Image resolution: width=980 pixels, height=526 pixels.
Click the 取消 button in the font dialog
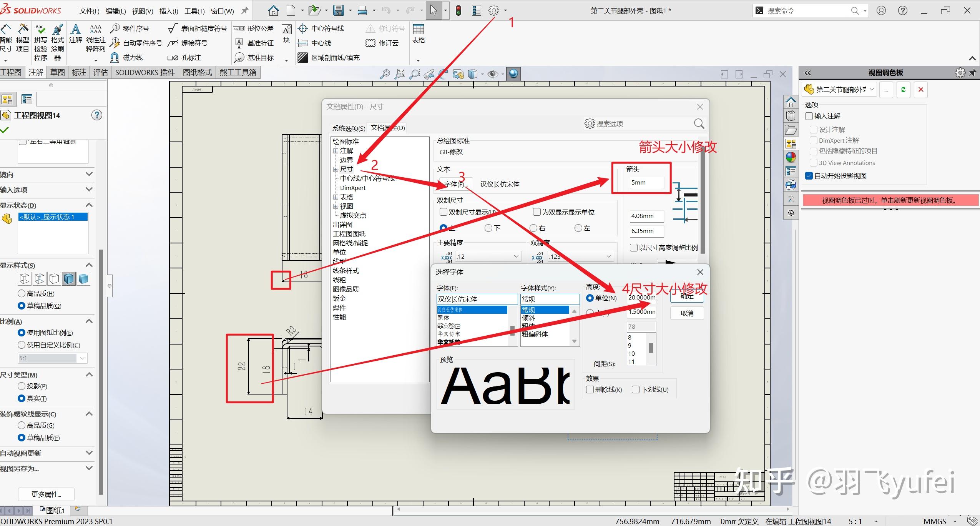click(686, 313)
